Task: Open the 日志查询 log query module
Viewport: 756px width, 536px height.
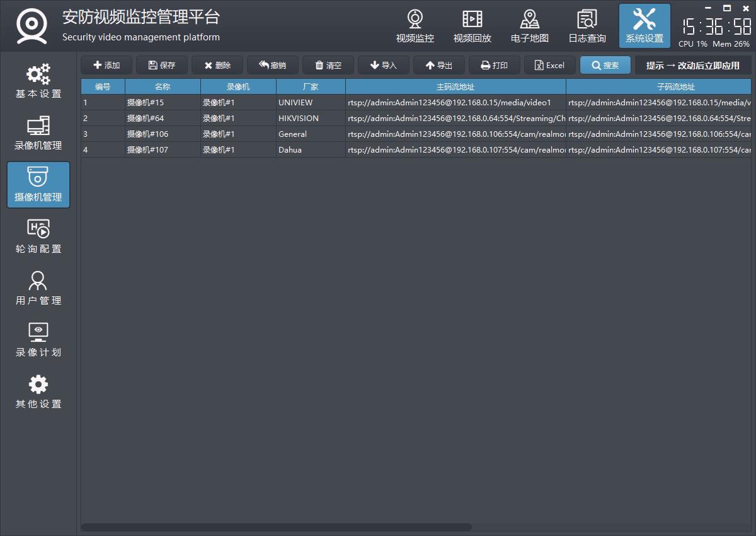Action: tap(587, 26)
